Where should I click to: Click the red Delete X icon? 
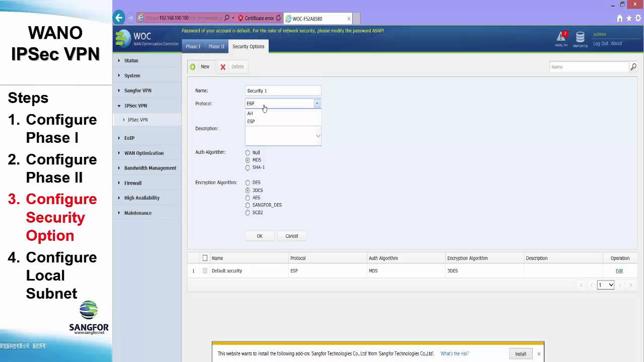tap(223, 67)
